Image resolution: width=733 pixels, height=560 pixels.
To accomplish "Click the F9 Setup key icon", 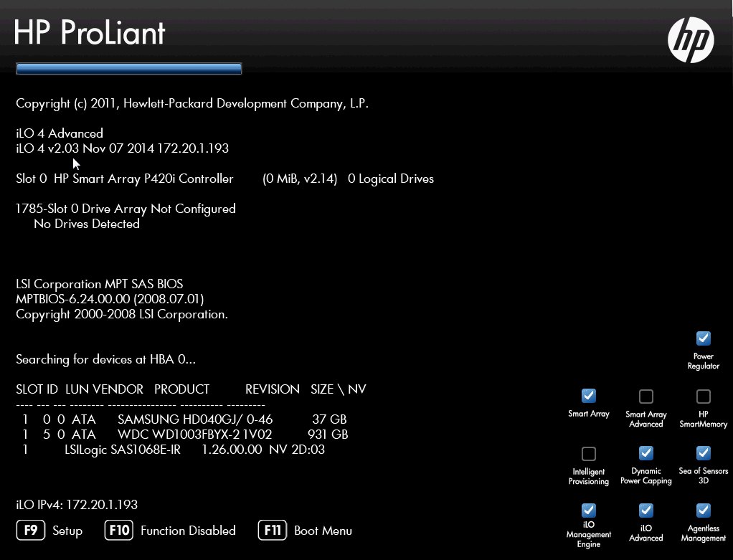I will tap(31, 530).
